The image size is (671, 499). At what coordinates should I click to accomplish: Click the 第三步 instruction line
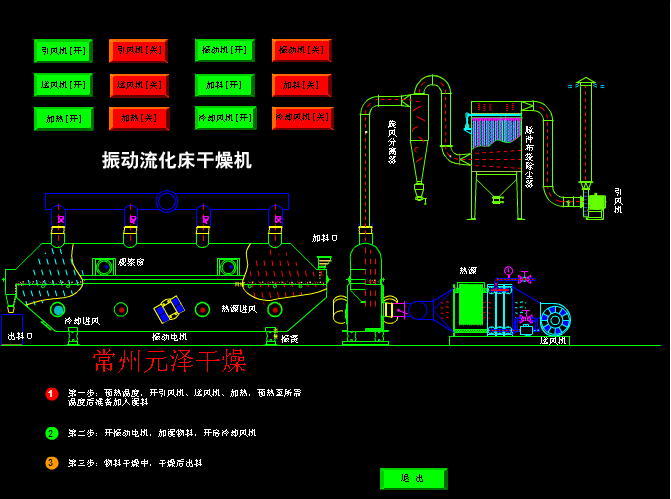(135, 463)
